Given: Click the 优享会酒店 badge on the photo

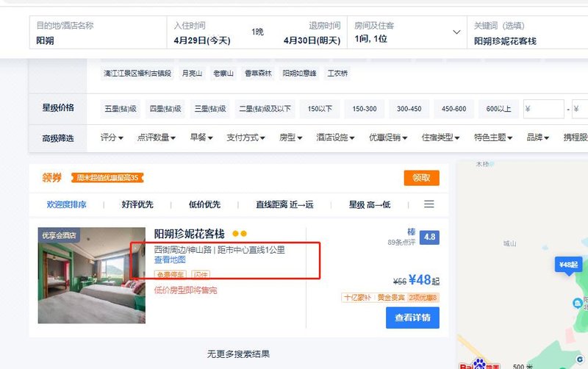Looking at the screenshot, I should coord(60,236).
